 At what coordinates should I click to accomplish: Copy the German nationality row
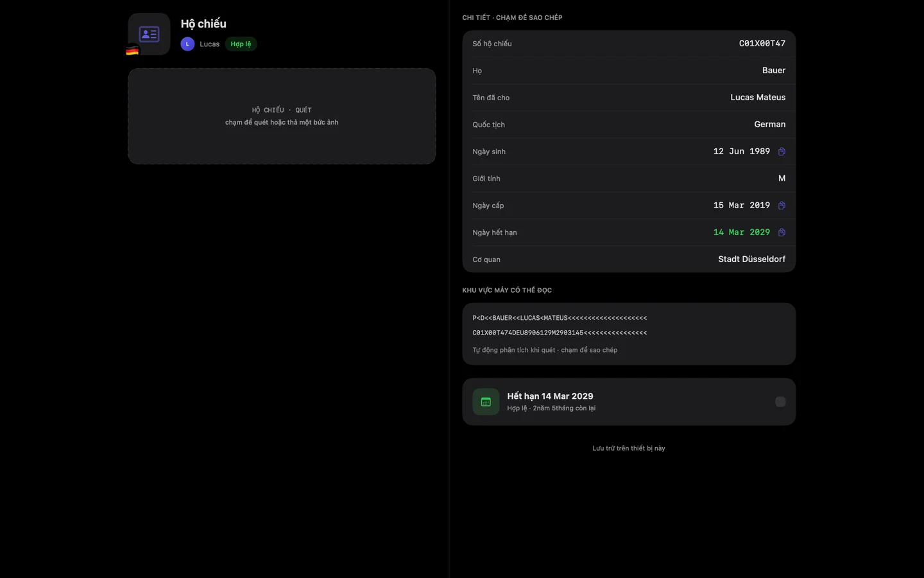[629, 125]
